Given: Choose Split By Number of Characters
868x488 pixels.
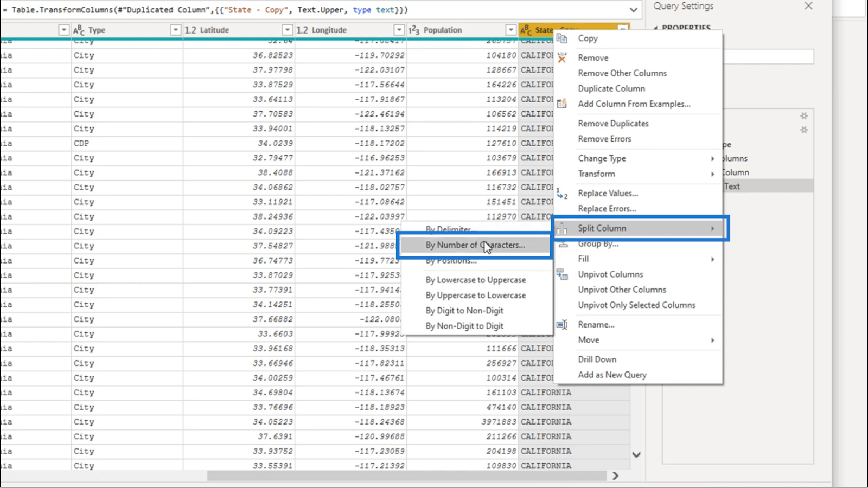Looking at the screenshot, I should (475, 246).
